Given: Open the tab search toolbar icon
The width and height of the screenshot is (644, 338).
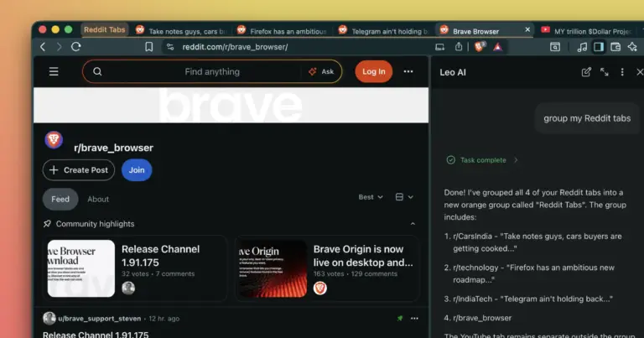Looking at the screenshot, I should (x=555, y=47).
